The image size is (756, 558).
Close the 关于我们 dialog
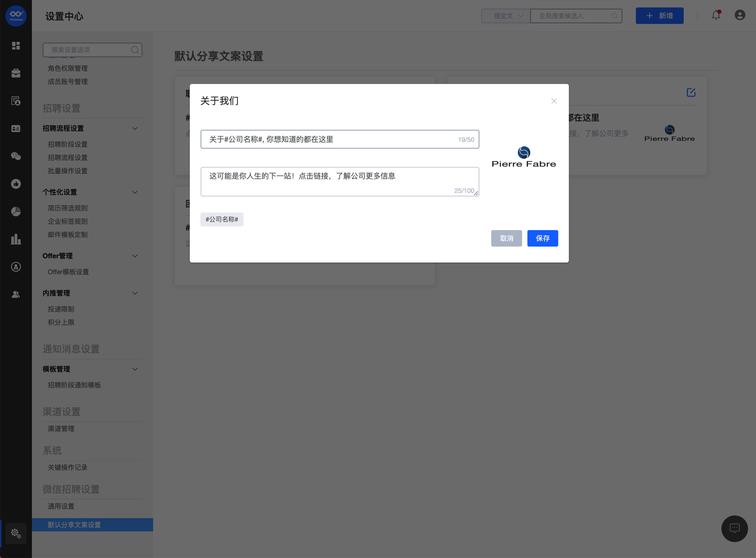554,101
